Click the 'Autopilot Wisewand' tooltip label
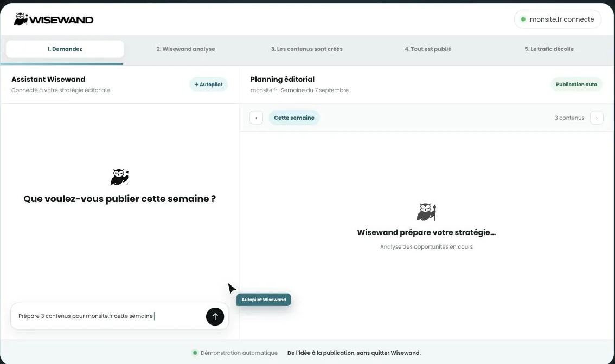Viewport: 615px width, 364px height. (x=264, y=300)
